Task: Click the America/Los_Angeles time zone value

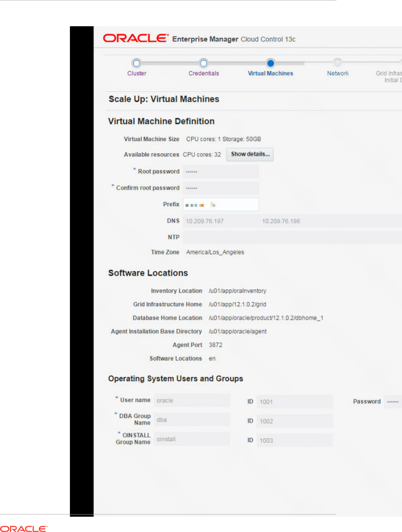Action: pyautogui.click(x=215, y=252)
